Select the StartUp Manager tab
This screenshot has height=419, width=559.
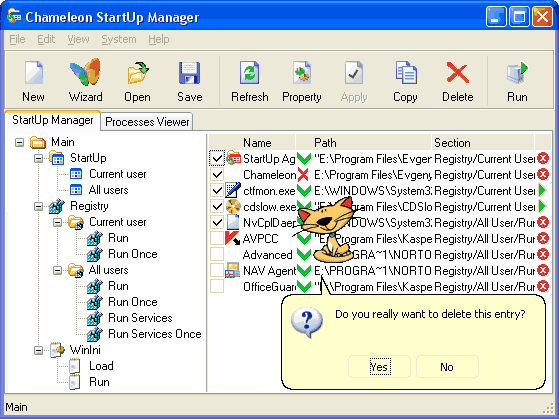pos(52,120)
